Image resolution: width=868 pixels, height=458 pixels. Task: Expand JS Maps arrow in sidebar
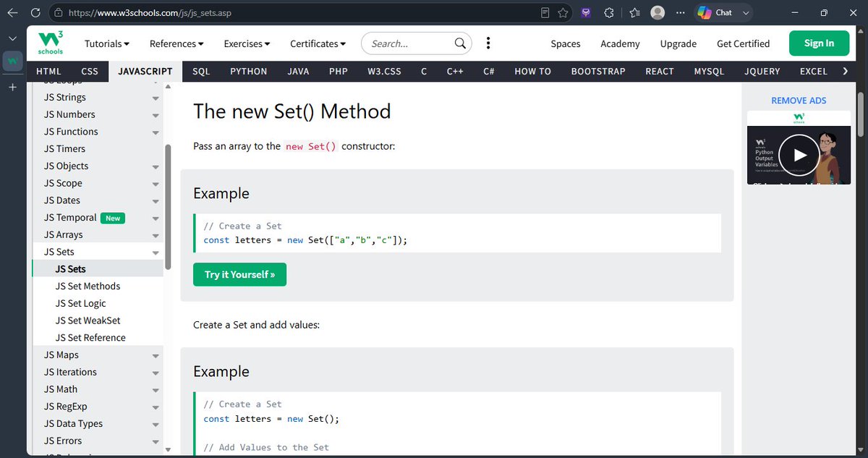tap(156, 355)
